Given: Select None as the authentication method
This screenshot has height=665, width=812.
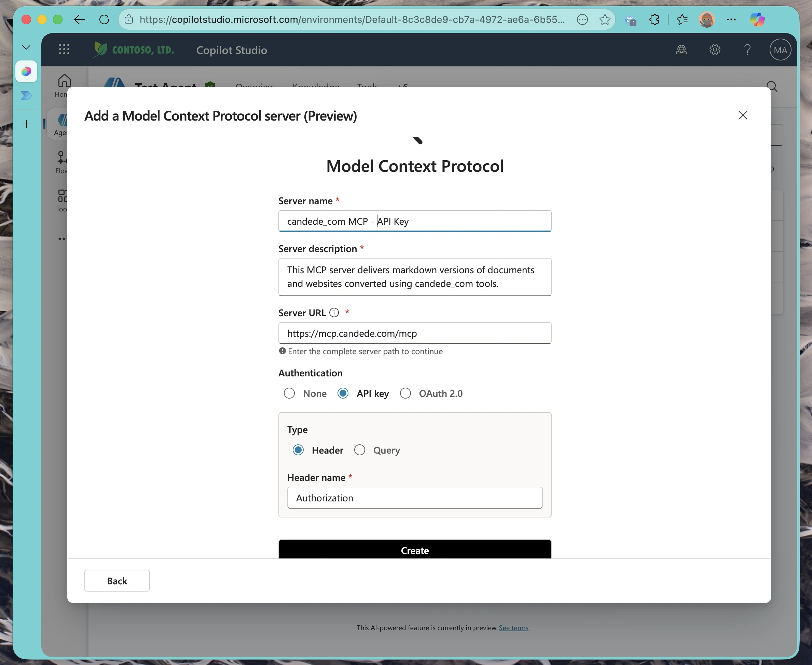Looking at the screenshot, I should 289,393.
